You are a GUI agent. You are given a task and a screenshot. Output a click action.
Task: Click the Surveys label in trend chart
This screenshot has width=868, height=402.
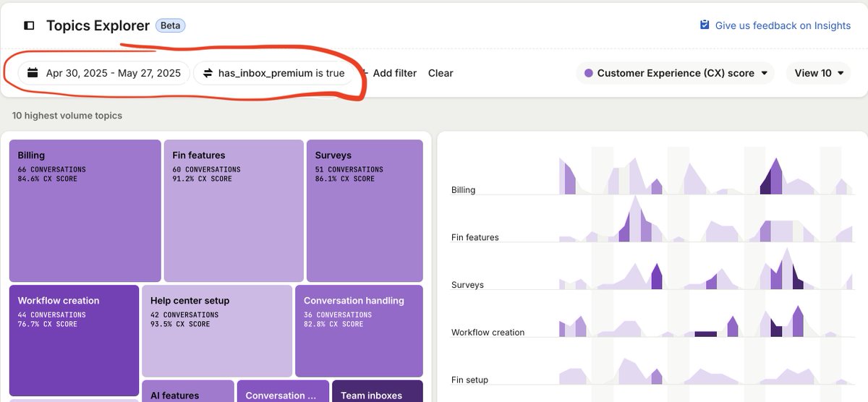click(467, 285)
